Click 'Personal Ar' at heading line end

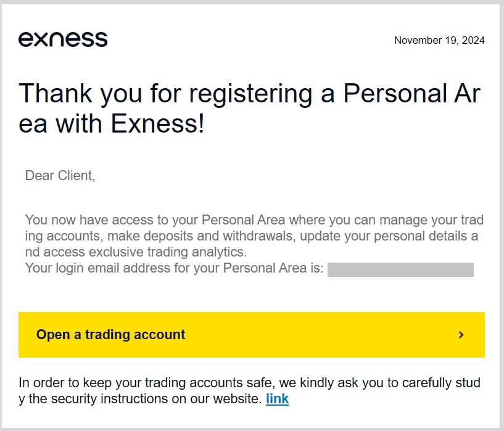click(x=411, y=94)
